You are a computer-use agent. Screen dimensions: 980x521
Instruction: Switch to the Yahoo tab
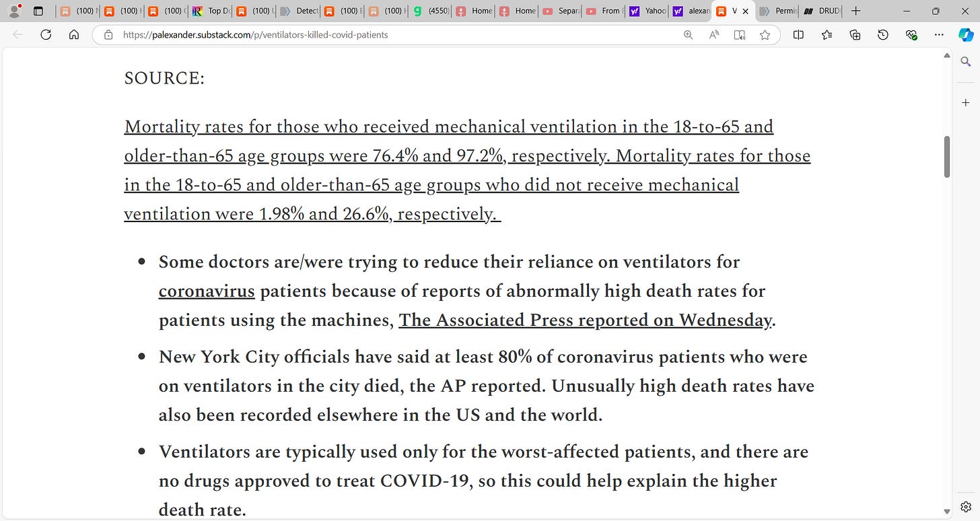point(648,11)
